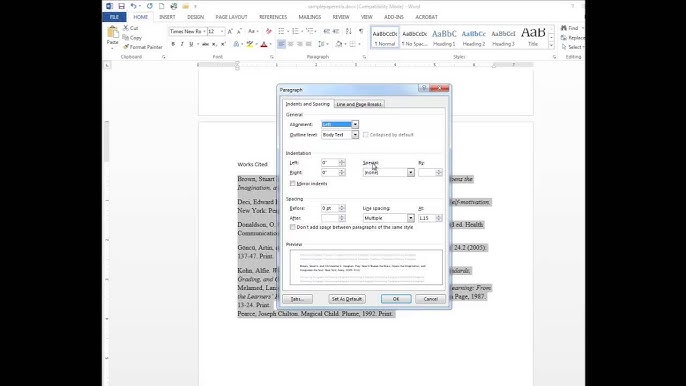Viewport: 686px width, 386px height.
Task: Click the Set As Default button
Action: [346, 299]
